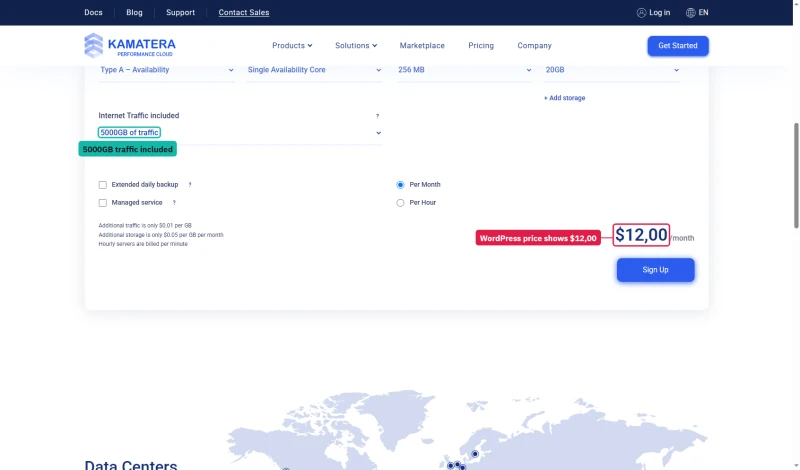
Task: Click the Log in link
Action: coord(660,13)
